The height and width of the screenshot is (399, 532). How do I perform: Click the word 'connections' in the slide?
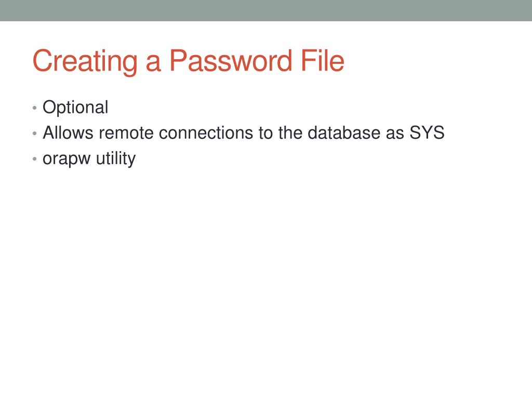pos(206,133)
